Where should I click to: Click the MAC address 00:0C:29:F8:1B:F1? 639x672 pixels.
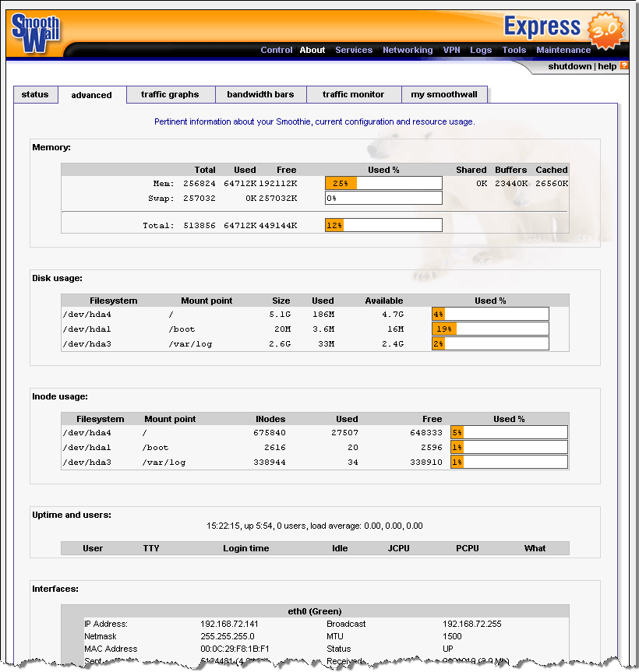235,649
